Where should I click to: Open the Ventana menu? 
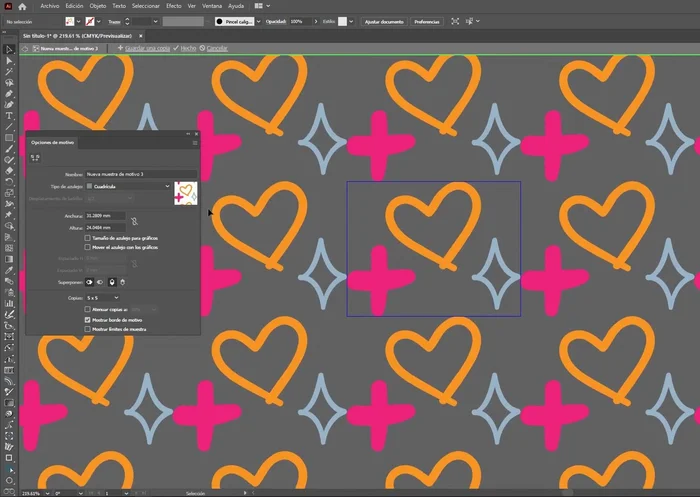click(x=212, y=6)
